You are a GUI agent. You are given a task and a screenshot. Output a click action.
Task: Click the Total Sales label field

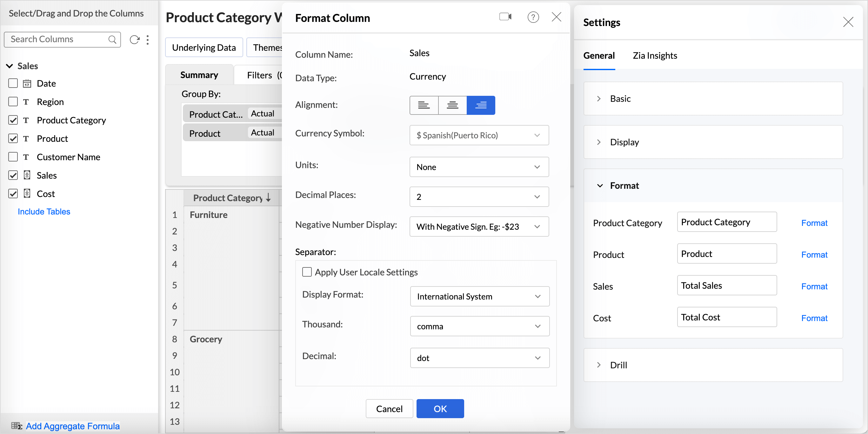click(x=726, y=286)
